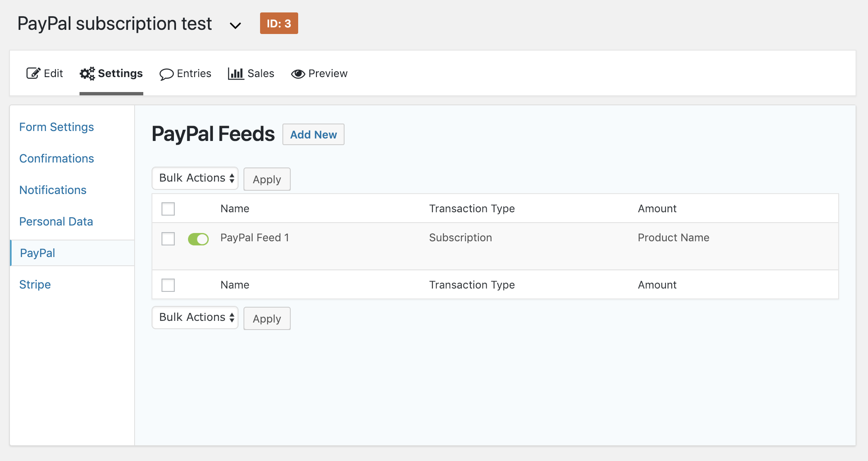Switch to the Entries tab
The width and height of the screenshot is (868, 461).
coord(186,73)
